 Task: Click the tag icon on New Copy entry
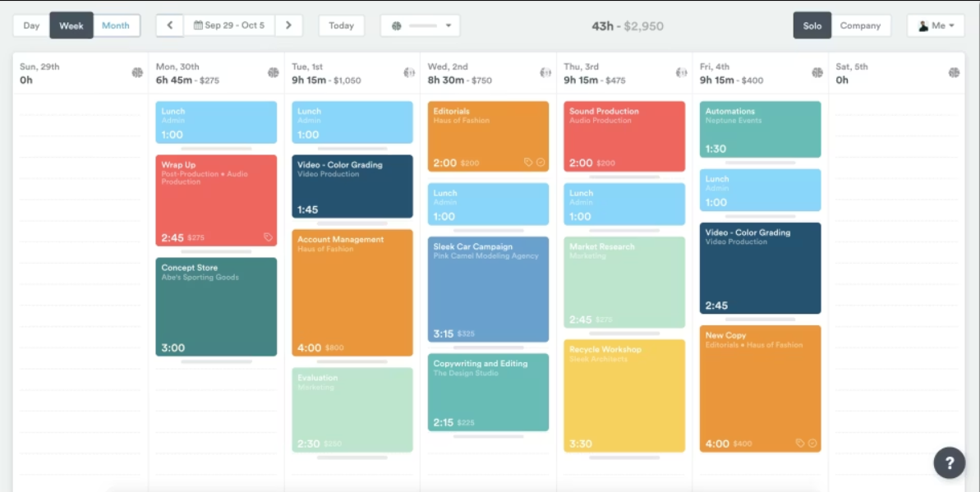pyautogui.click(x=800, y=444)
